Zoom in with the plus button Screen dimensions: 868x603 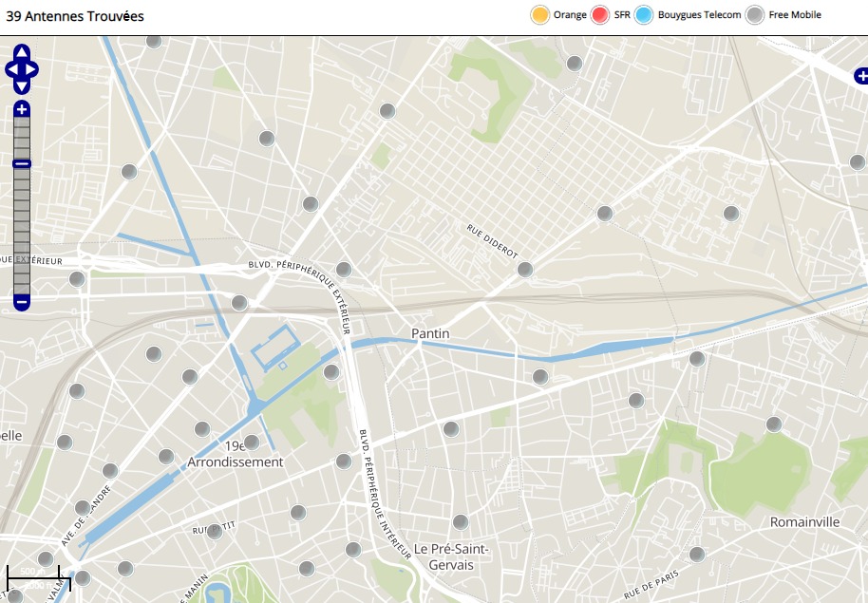tap(22, 109)
